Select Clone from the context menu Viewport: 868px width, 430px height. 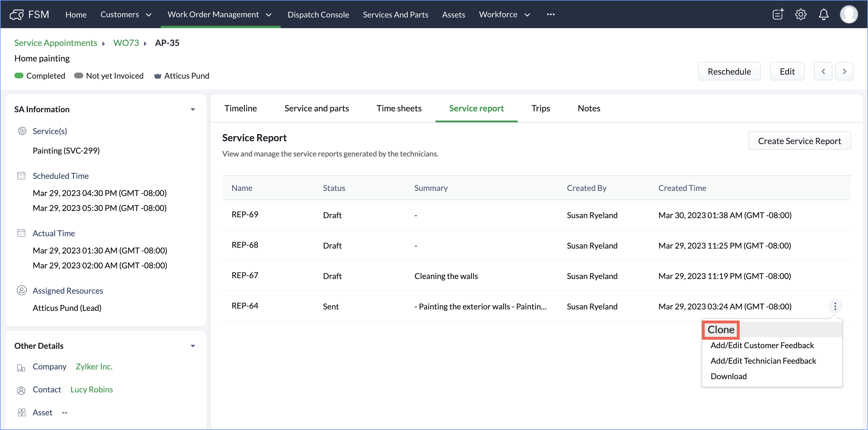click(721, 330)
